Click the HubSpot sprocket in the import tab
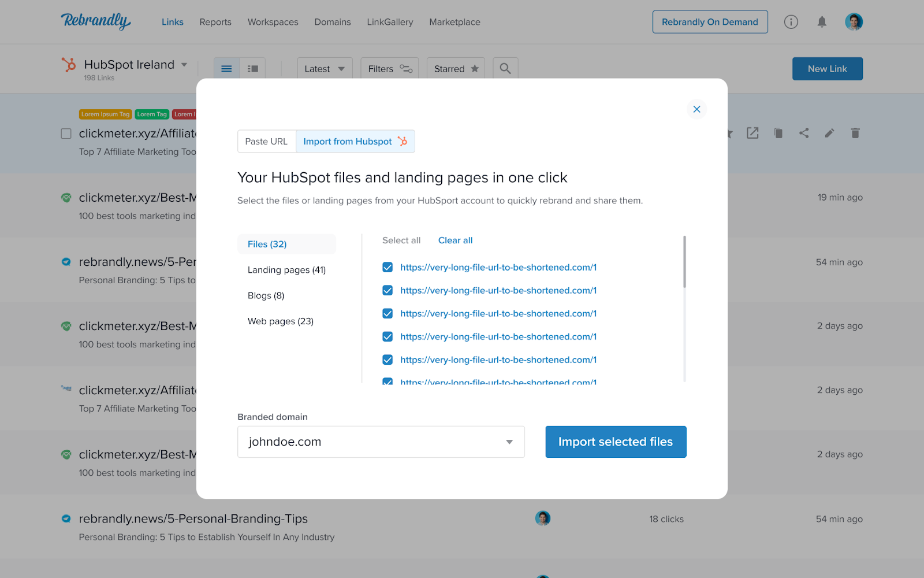Screen dimensions: 924x578 pyautogui.click(x=403, y=141)
